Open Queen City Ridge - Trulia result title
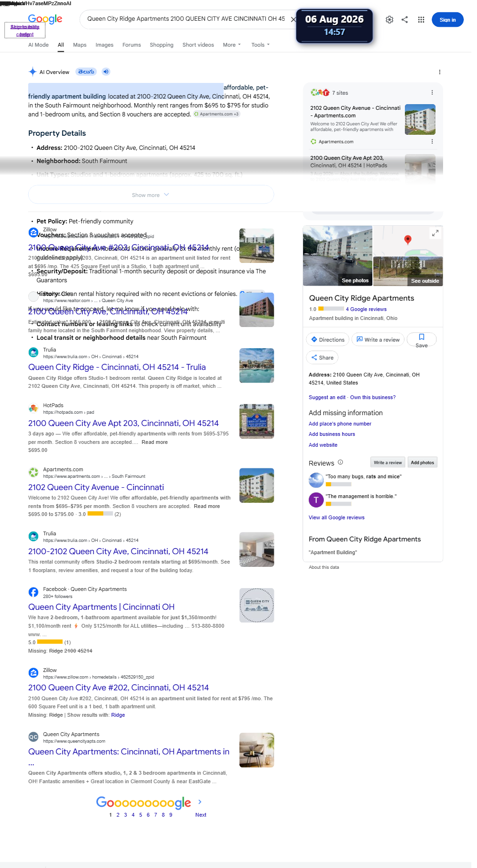This screenshot has height=868, width=477. coord(117,367)
